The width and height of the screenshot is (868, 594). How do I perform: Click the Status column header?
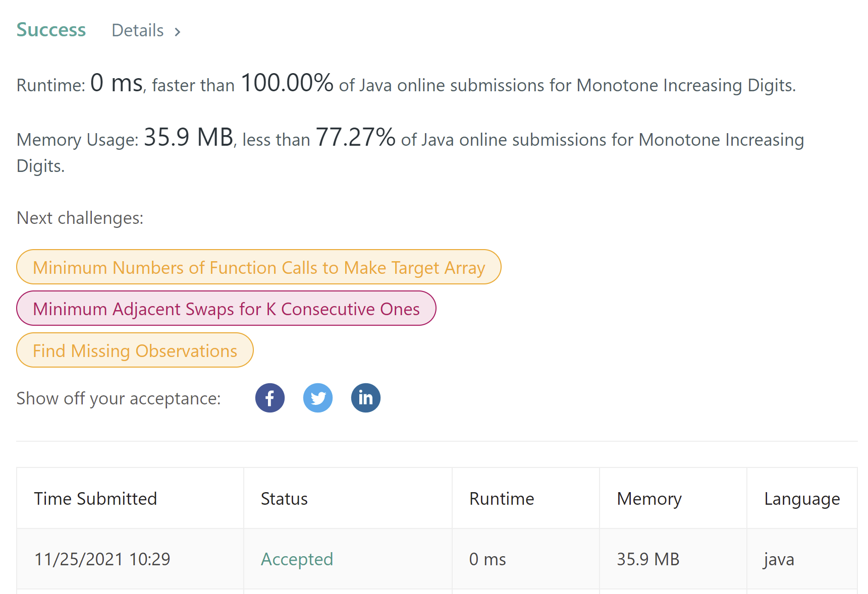284,499
